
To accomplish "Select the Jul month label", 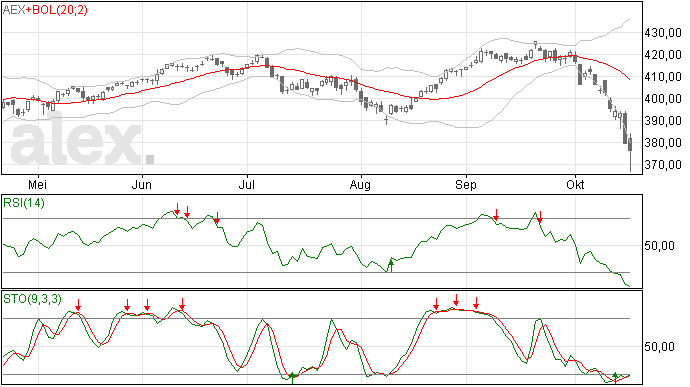I will [x=246, y=184].
